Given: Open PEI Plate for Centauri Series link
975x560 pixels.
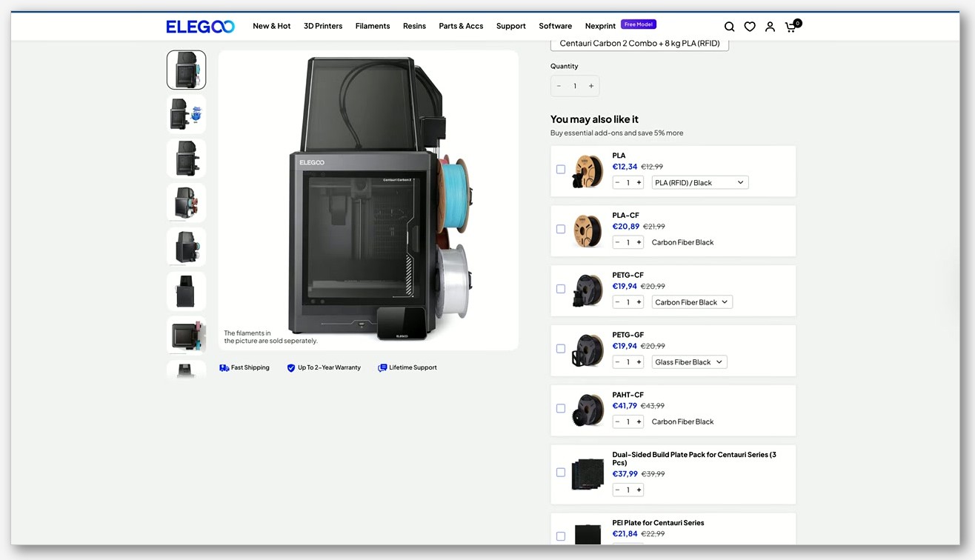Looking at the screenshot, I should point(658,523).
